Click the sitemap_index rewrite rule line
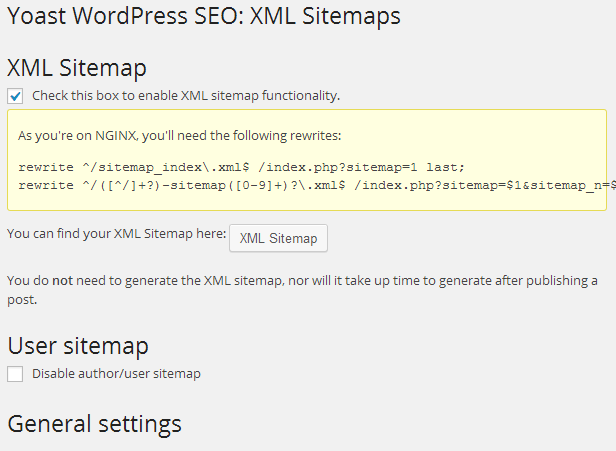Image resolution: width=616 pixels, height=451 pixels. (242, 167)
